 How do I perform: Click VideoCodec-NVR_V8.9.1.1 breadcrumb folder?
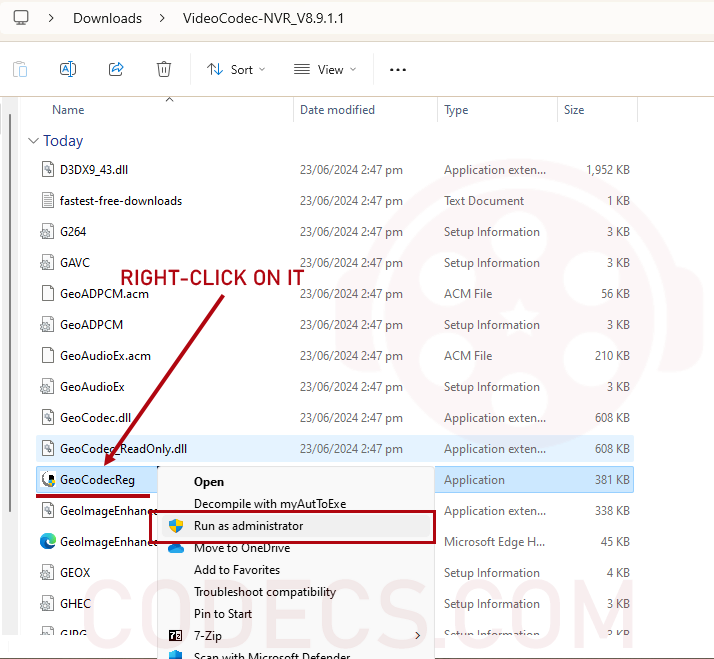coord(263,18)
